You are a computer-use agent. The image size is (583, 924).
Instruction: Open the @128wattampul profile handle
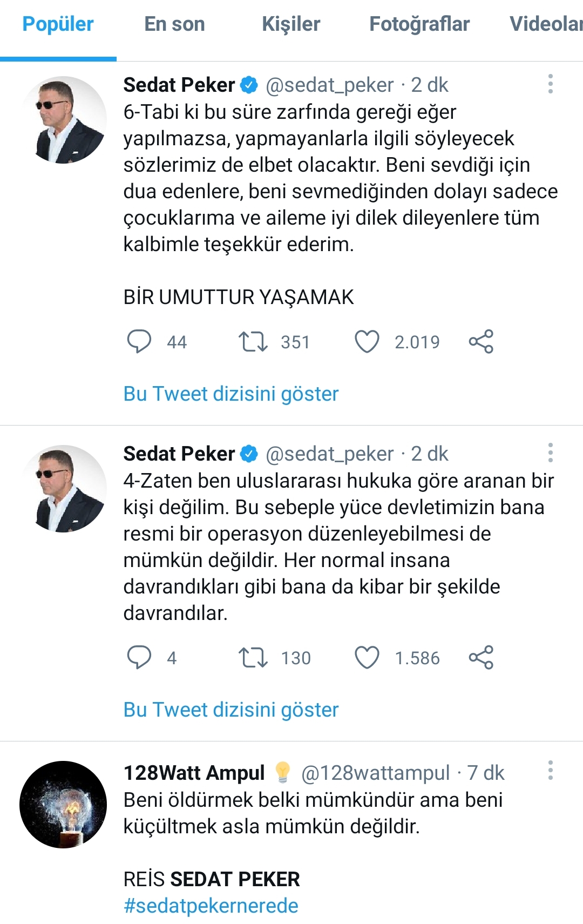375,773
